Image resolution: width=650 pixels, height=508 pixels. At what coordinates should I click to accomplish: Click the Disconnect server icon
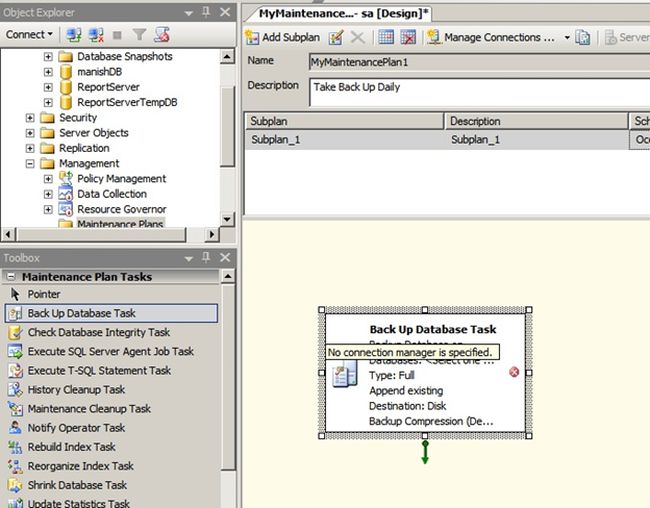(96, 35)
